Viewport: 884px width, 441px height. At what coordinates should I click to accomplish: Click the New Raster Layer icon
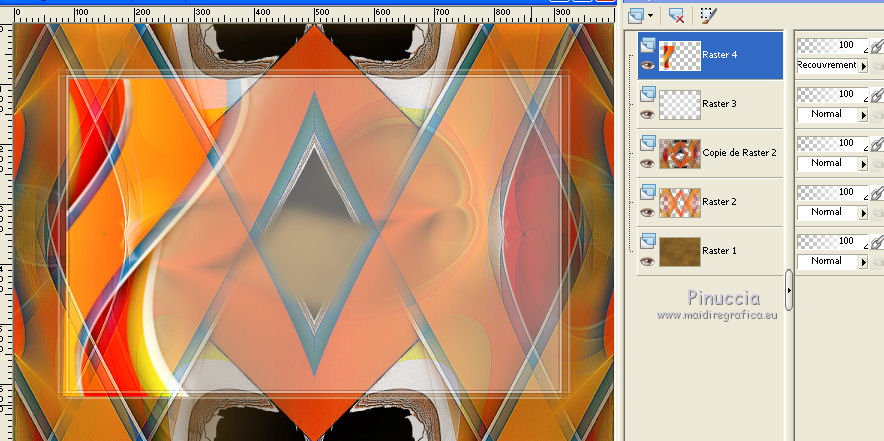[x=636, y=15]
